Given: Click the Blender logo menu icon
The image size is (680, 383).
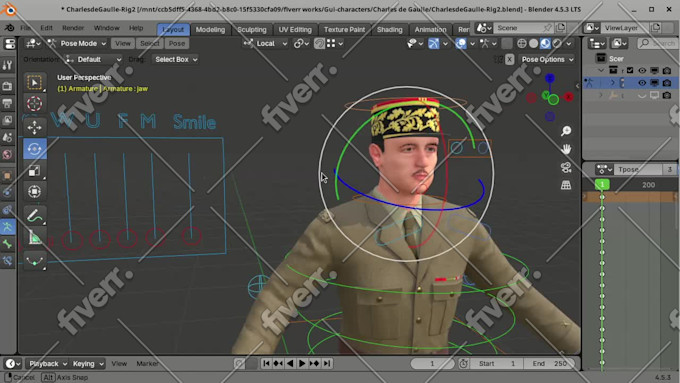Looking at the screenshot, I should (x=9, y=28).
